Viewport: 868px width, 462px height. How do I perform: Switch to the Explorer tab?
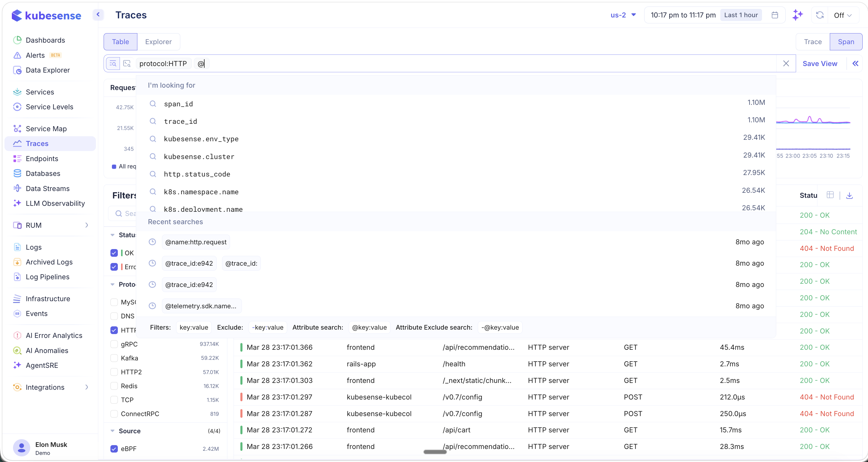tap(158, 42)
